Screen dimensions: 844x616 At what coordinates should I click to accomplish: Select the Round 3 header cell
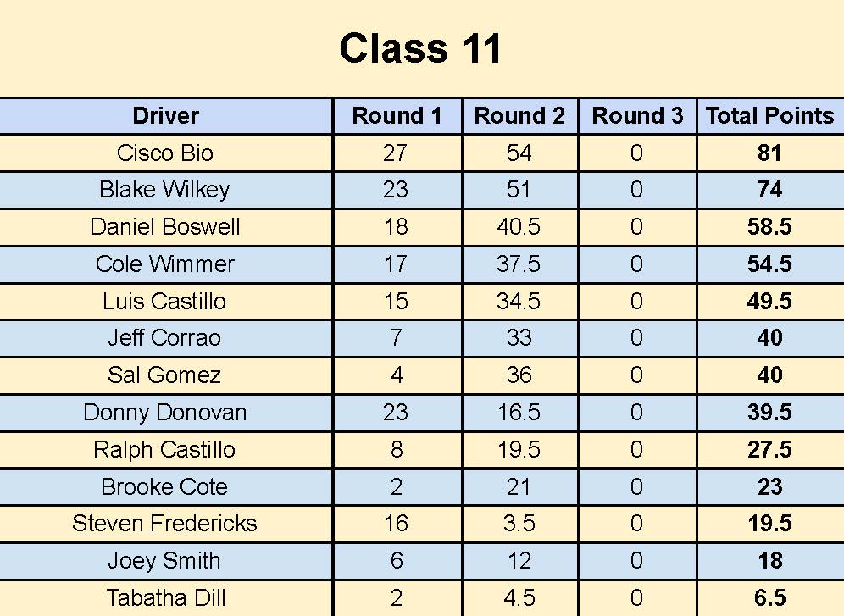pos(637,116)
